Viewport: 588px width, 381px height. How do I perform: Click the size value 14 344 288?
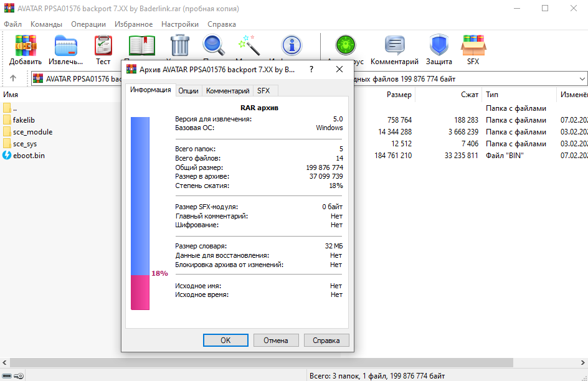pos(395,132)
